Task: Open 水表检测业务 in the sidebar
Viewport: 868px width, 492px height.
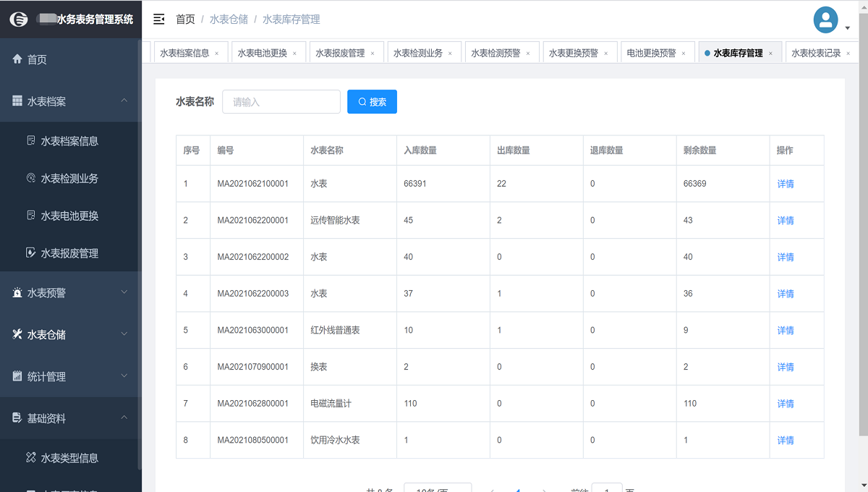Action: click(69, 179)
